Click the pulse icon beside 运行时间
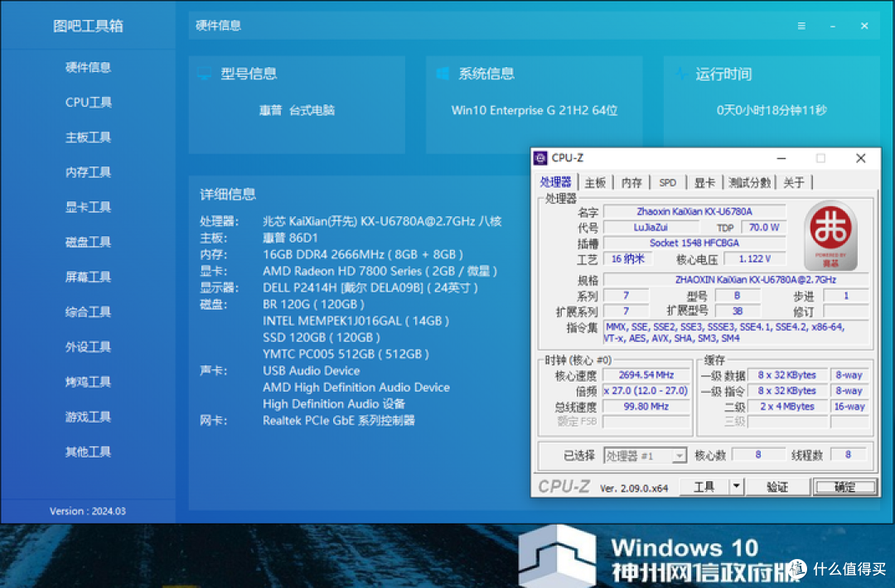The image size is (895, 588). coord(680,74)
